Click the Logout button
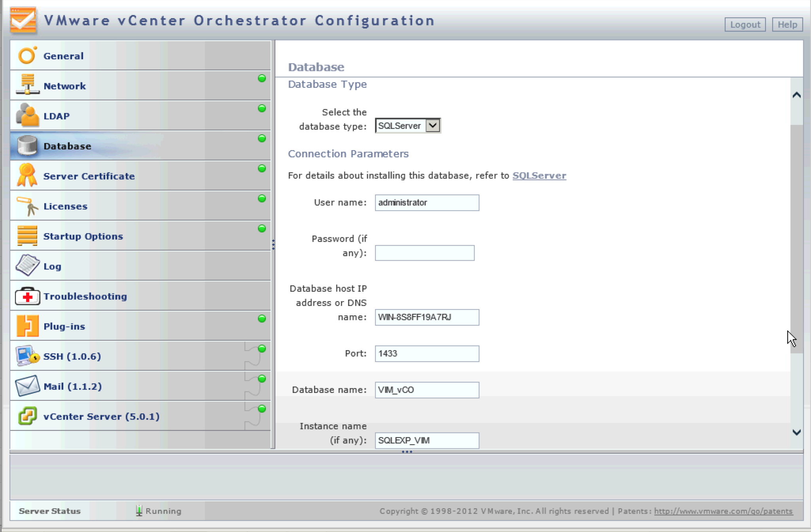This screenshot has height=532, width=811. pos(745,25)
